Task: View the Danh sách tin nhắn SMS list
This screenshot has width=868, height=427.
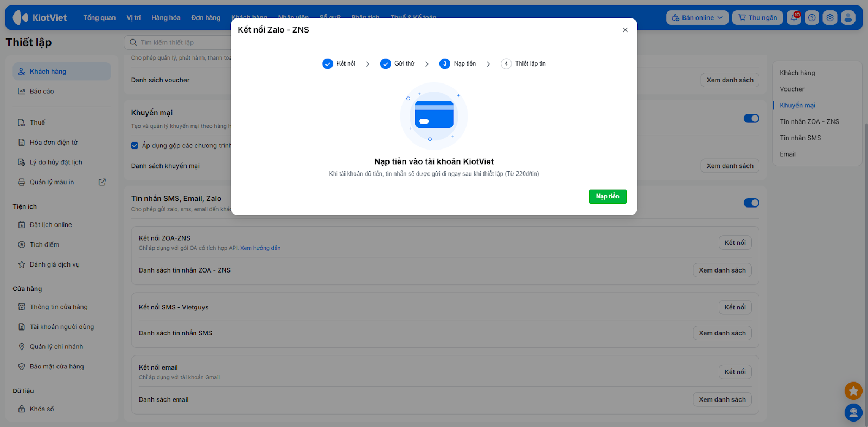Action: [x=722, y=333]
